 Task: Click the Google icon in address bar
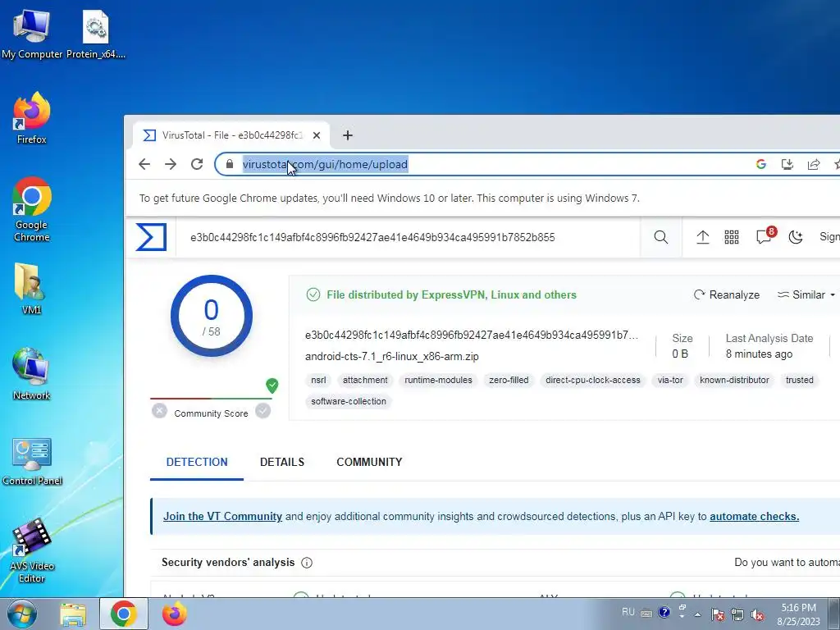coord(761,164)
